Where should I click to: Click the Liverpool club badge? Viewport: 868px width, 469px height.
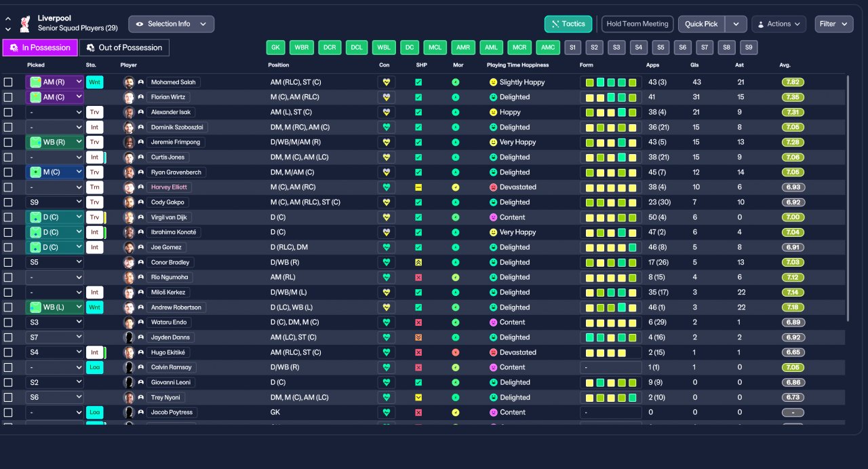point(25,23)
